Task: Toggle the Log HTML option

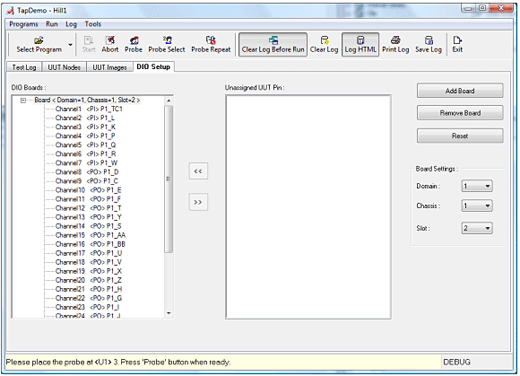Action: (360, 45)
